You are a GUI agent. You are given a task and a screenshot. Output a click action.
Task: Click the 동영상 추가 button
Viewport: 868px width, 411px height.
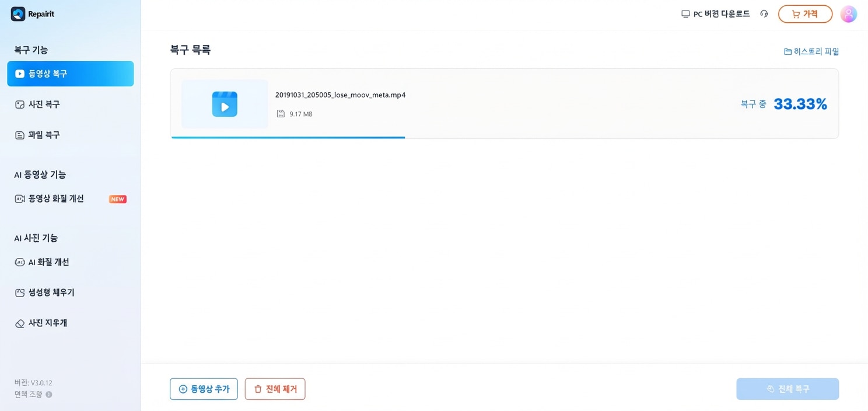pyautogui.click(x=204, y=389)
